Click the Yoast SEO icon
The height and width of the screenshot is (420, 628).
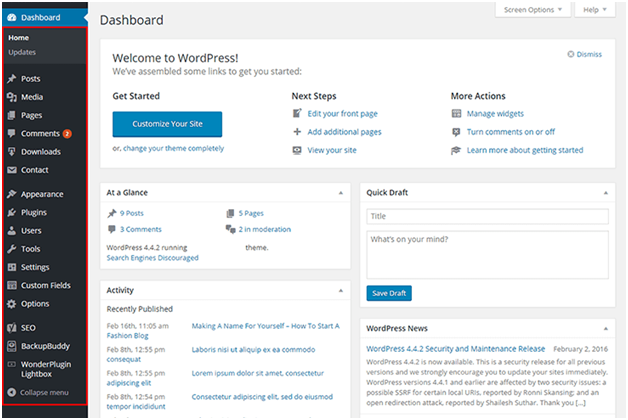point(12,328)
